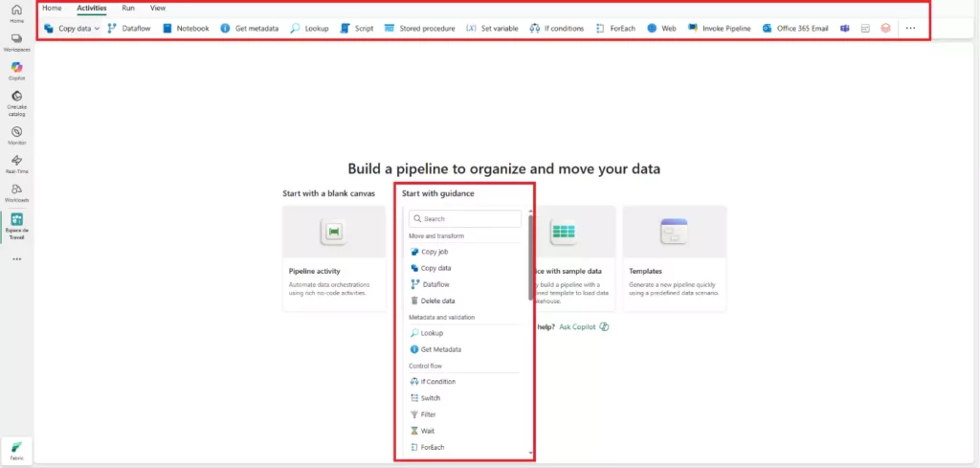This screenshot has height=468, width=980.
Task: Add a Dataflow activity from the toolbar
Action: 129,28
